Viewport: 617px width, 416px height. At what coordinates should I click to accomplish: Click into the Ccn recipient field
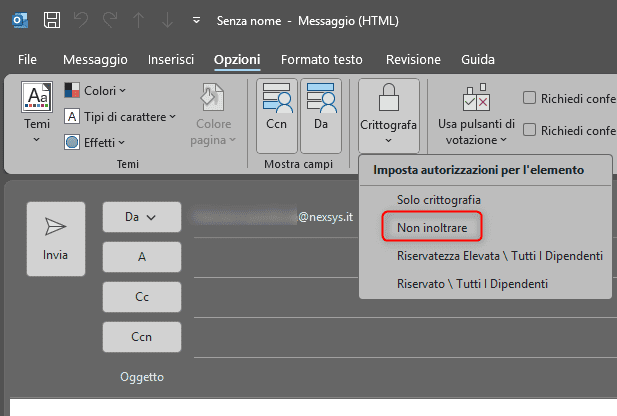[405, 338]
